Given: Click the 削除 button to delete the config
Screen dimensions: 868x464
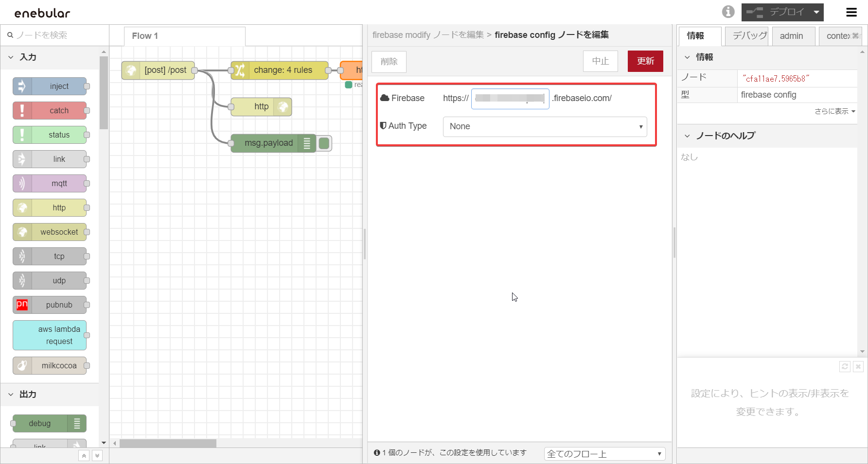Looking at the screenshot, I should [389, 62].
